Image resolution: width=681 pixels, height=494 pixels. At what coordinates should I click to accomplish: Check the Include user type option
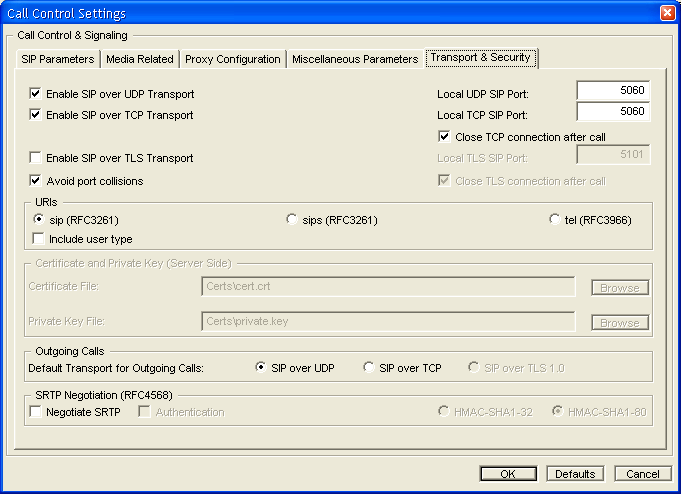(x=39, y=239)
